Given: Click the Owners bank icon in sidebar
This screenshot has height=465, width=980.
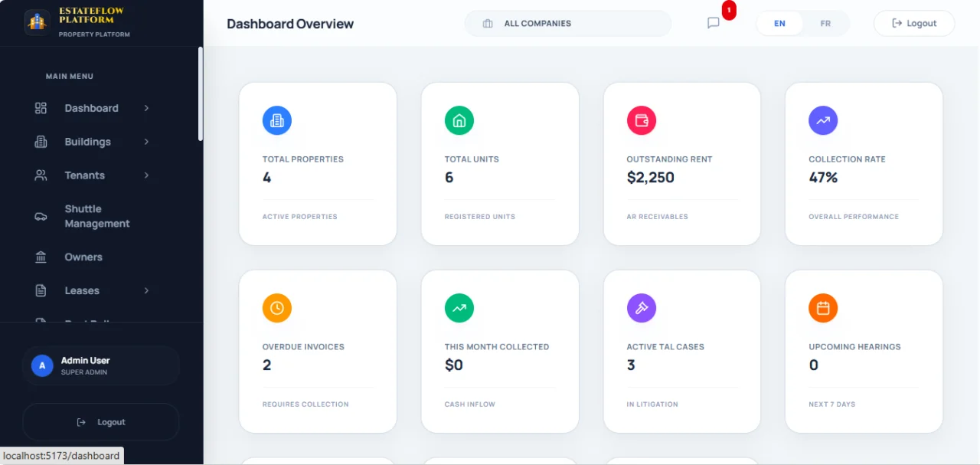Looking at the screenshot, I should pos(41,257).
